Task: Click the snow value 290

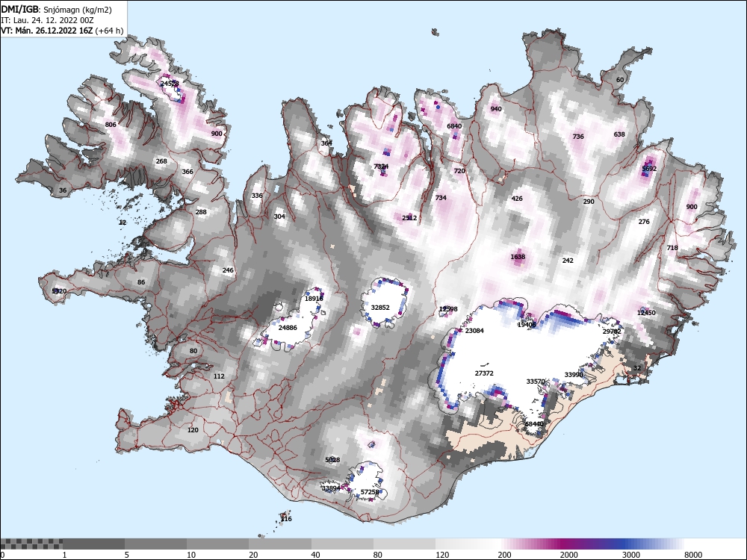Action: tap(589, 202)
